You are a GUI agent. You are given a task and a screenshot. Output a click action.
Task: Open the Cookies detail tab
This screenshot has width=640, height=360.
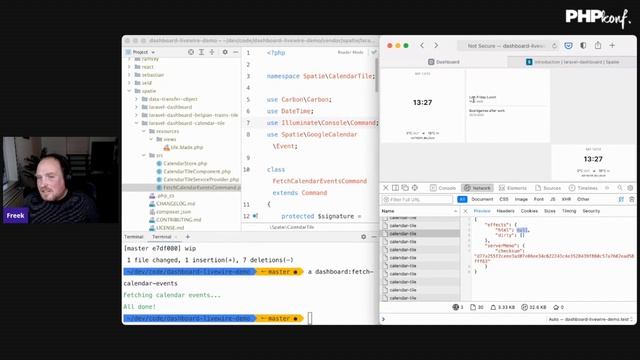[x=529, y=211]
